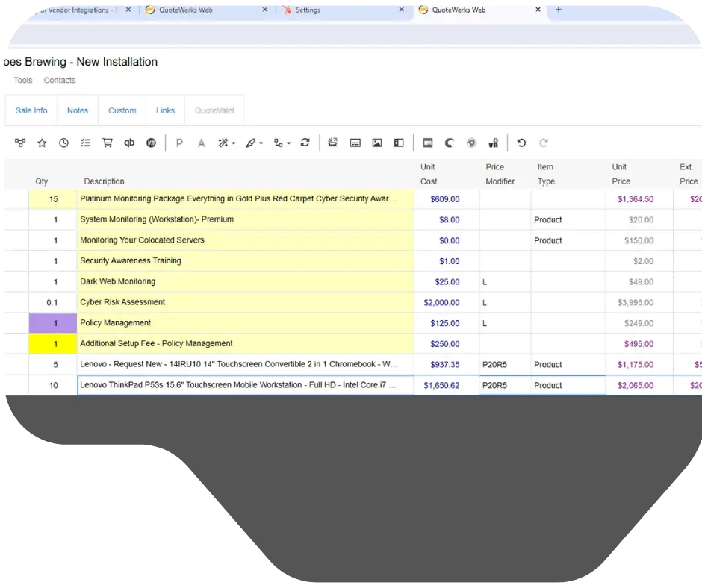
Task: Click the shopping cart icon in toolbar
Action: click(108, 143)
